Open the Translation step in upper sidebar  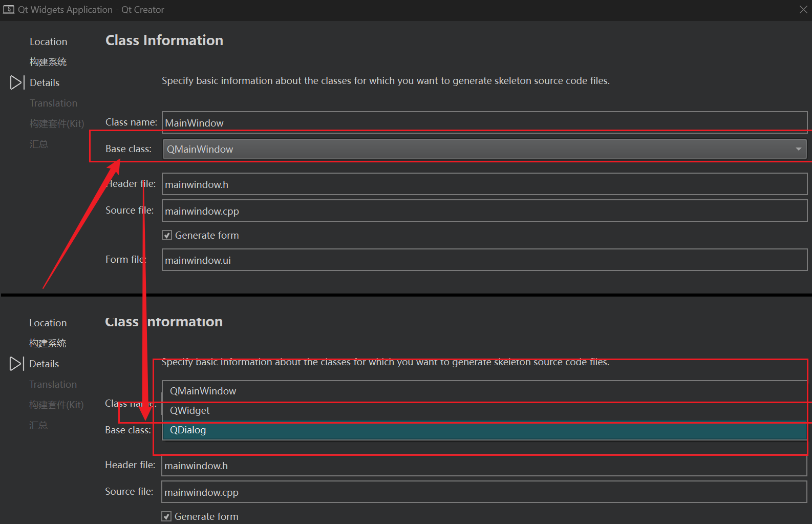53,103
